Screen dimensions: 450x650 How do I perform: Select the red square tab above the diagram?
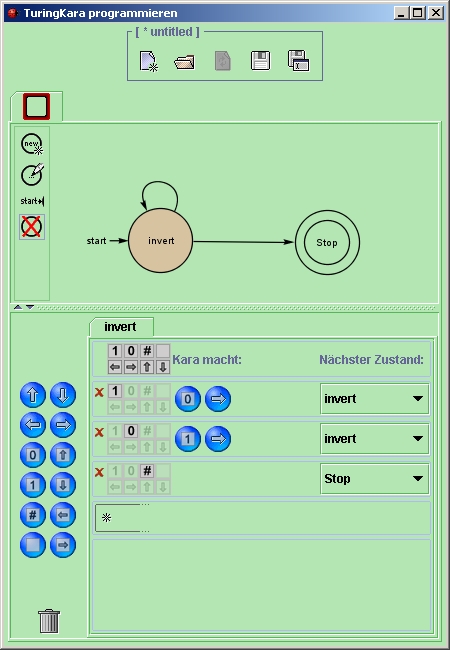click(x=36, y=107)
